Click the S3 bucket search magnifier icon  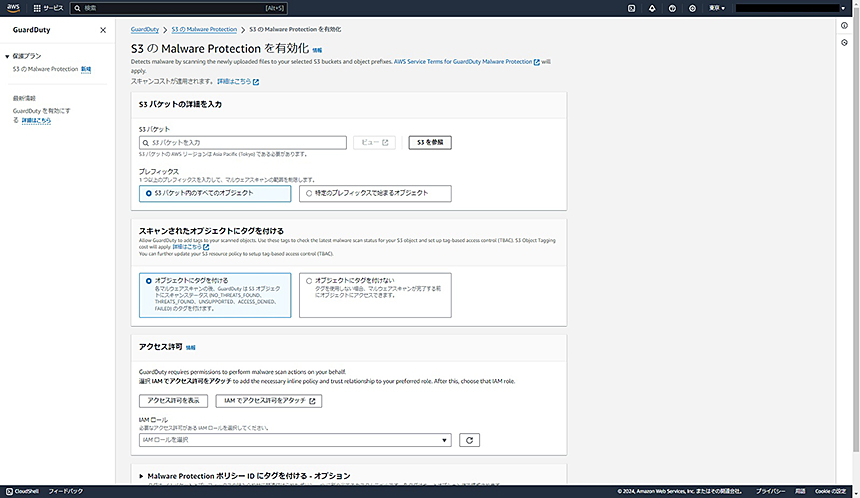tap(146, 143)
